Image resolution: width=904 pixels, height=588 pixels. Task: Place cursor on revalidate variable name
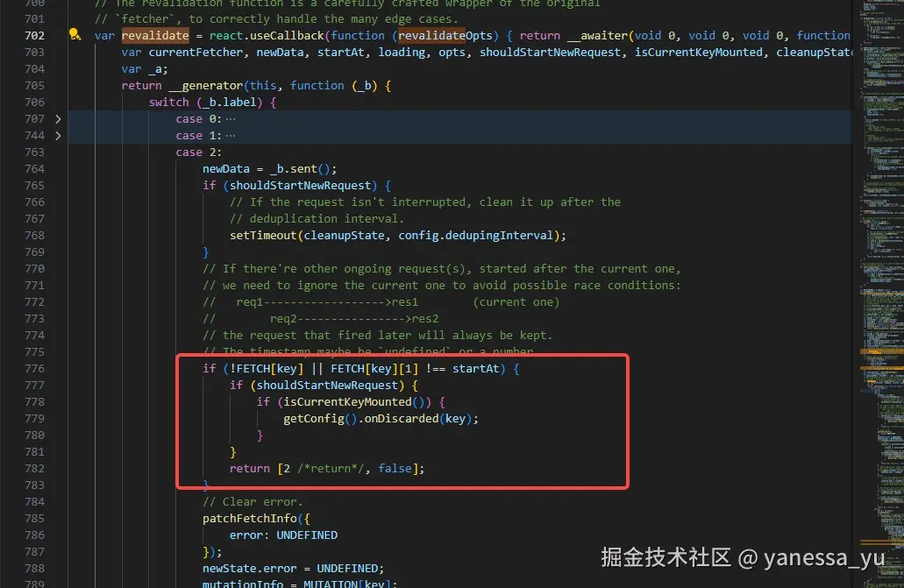click(x=155, y=35)
